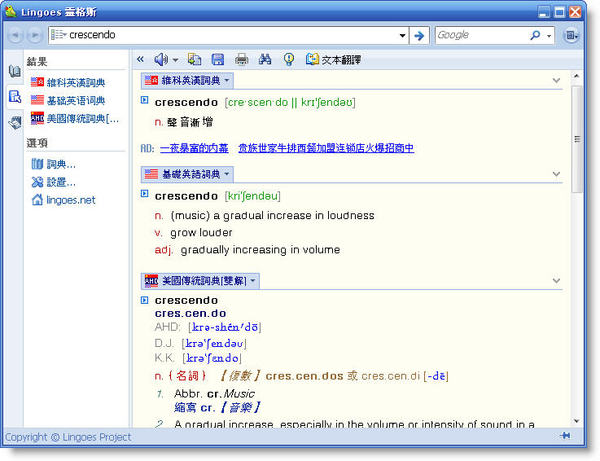Click the definition 'grow louder'

point(201,233)
